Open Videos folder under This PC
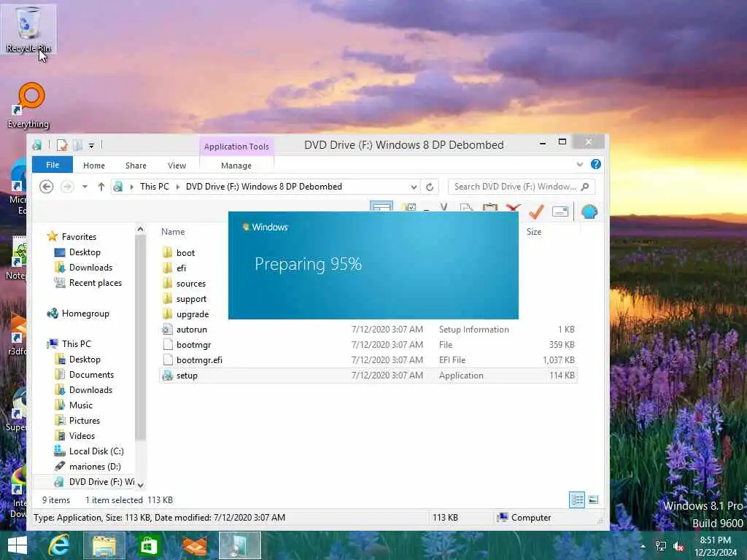 tap(75, 436)
